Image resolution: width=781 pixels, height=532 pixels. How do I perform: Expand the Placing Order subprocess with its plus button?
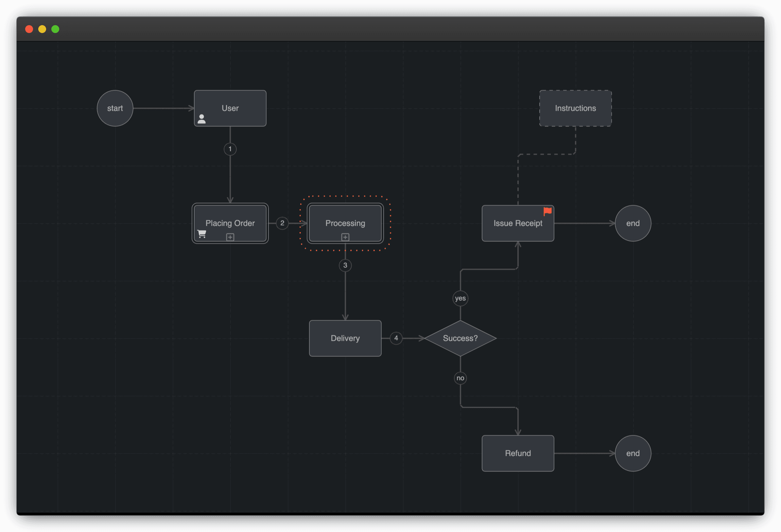(230, 237)
